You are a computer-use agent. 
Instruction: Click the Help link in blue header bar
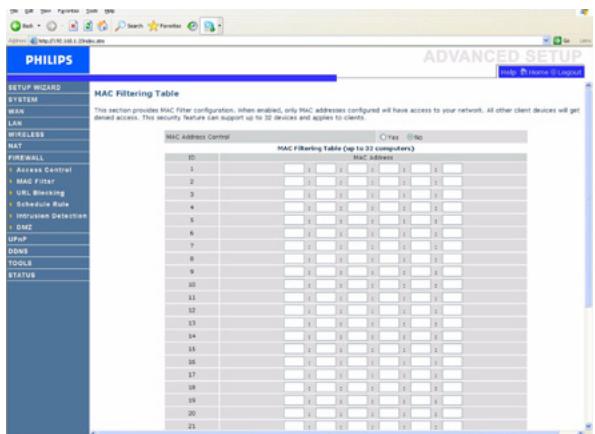point(509,72)
